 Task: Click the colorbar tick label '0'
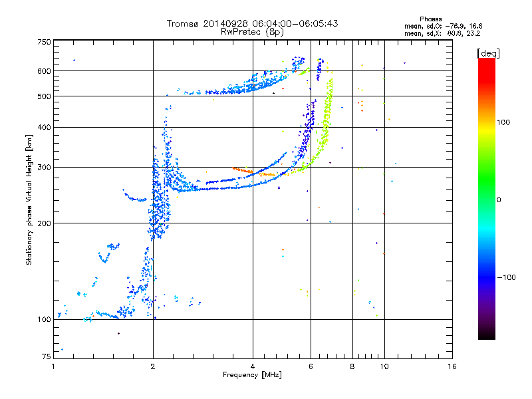[499, 200]
